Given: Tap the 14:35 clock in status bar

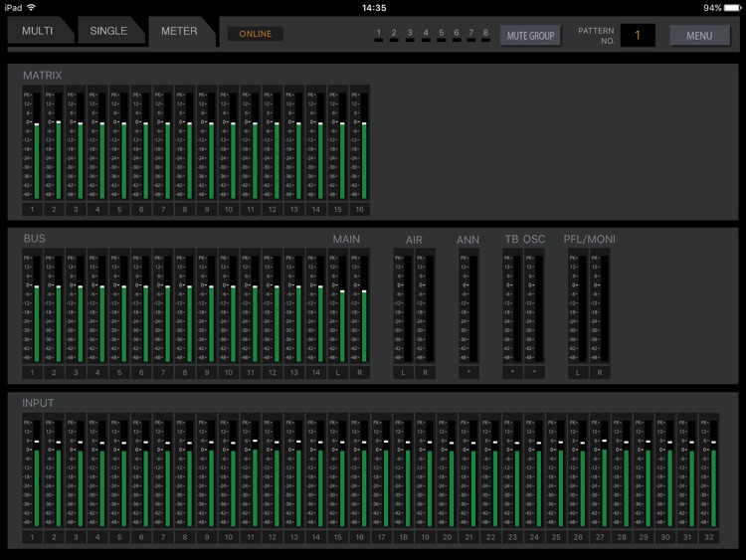Looking at the screenshot, I should [x=374, y=8].
